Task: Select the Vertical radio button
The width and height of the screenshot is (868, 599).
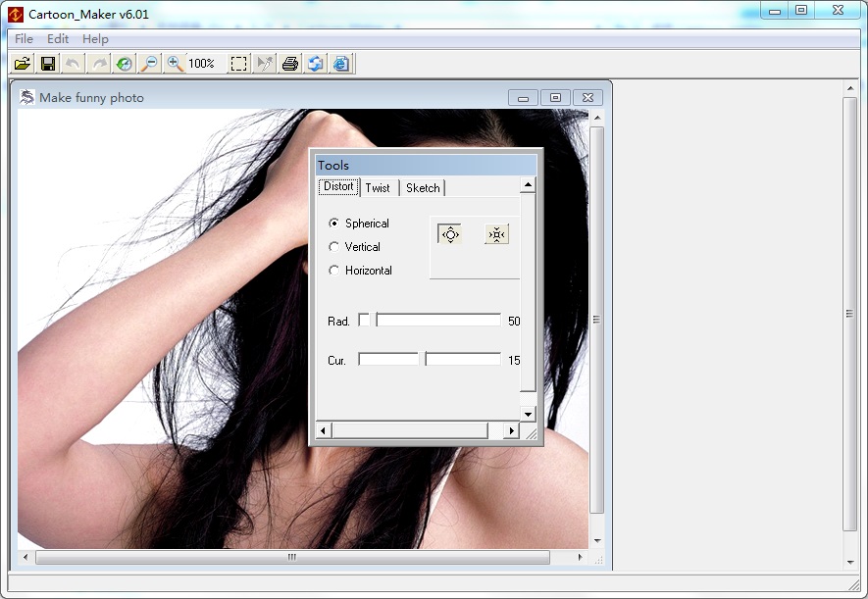Action: [333, 247]
